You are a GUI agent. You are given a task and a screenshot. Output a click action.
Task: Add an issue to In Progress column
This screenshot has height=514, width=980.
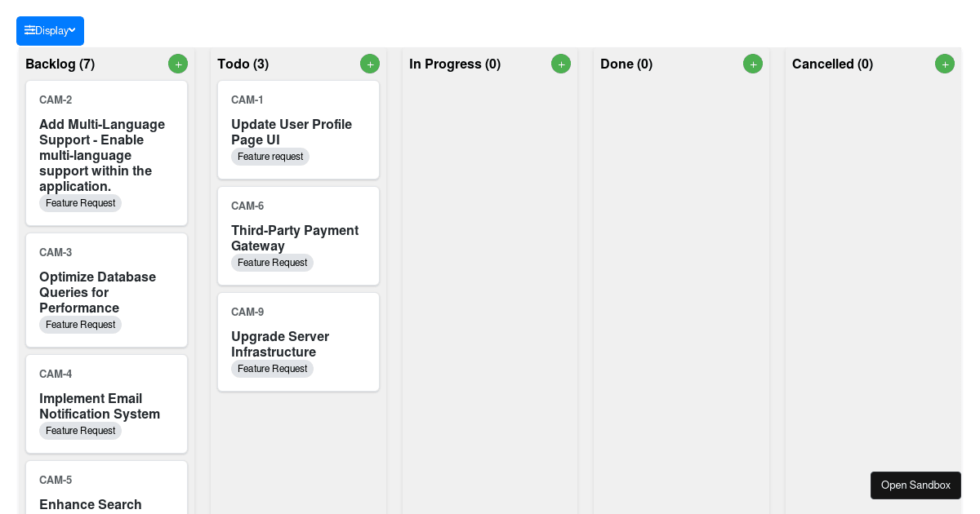[561, 64]
